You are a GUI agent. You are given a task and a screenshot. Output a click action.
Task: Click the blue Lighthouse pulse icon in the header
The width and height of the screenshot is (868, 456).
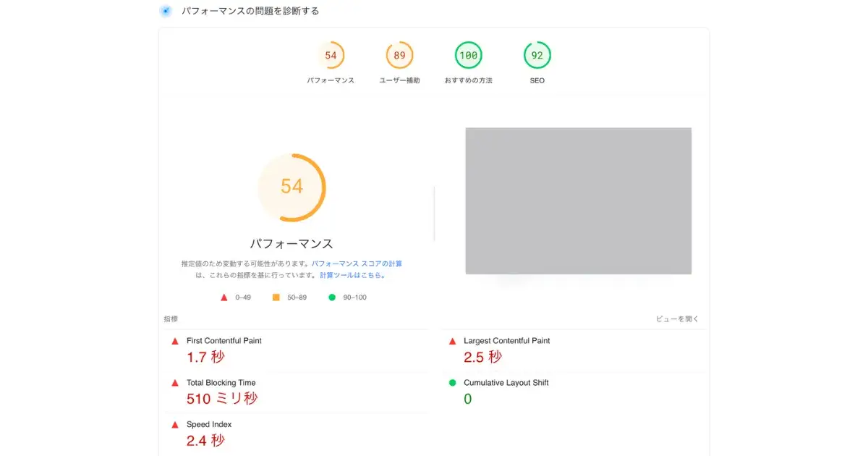[165, 11]
